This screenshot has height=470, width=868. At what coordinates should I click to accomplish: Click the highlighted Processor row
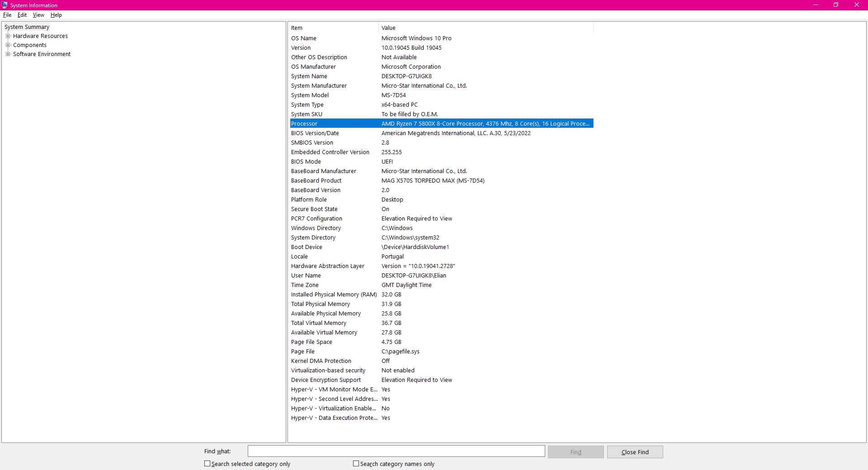(442, 124)
